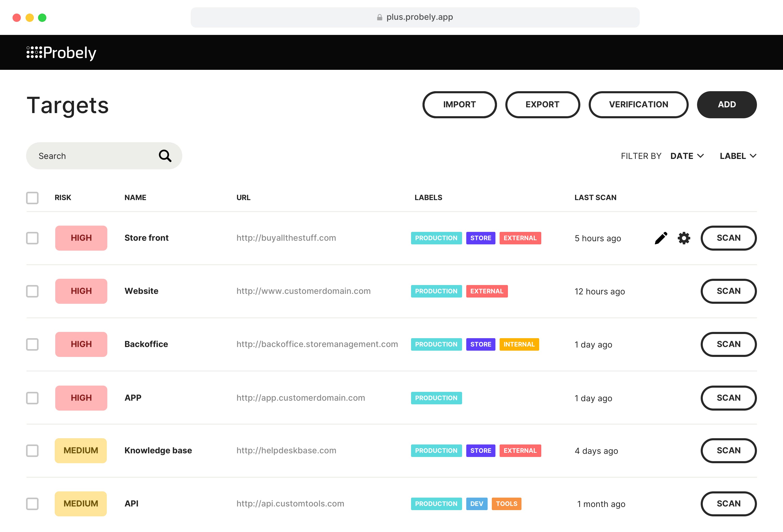Start a SCAN for APP
The height and width of the screenshot is (532, 783).
click(728, 398)
